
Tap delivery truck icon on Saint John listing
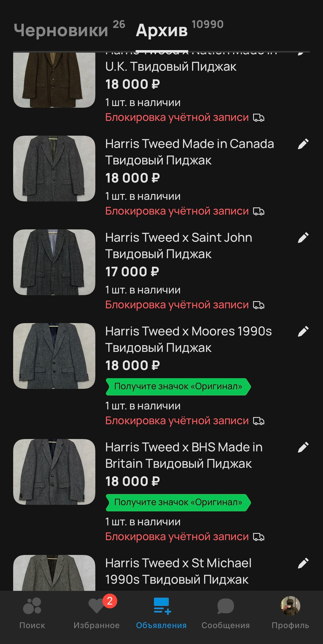(x=258, y=305)
